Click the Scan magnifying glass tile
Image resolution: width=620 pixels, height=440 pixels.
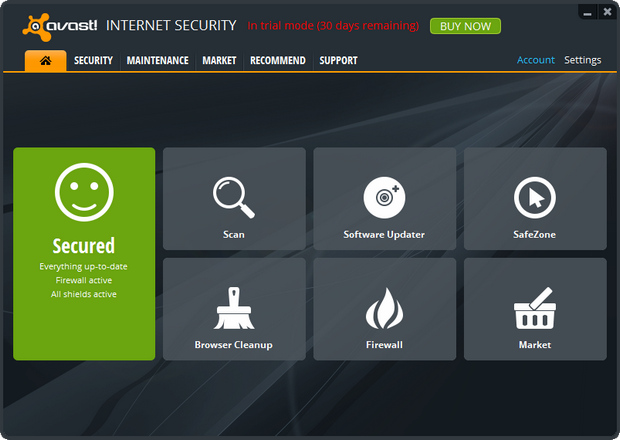coord(234,199)
